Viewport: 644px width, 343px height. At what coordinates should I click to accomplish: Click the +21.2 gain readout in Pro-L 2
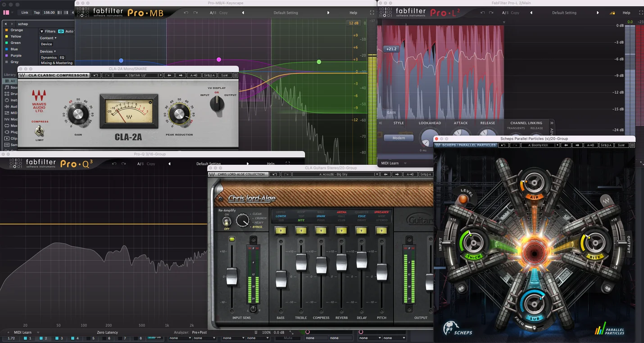coord(391,49)
